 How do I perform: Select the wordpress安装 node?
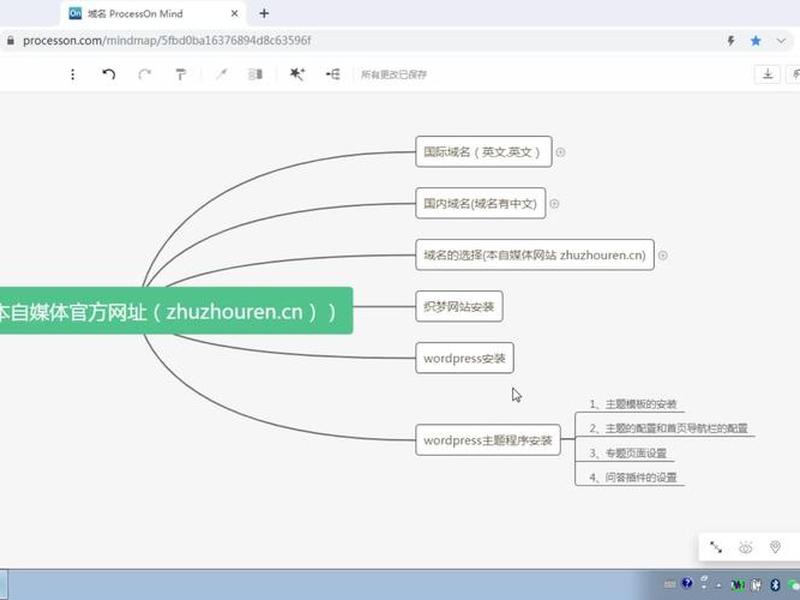pos(464,358)
